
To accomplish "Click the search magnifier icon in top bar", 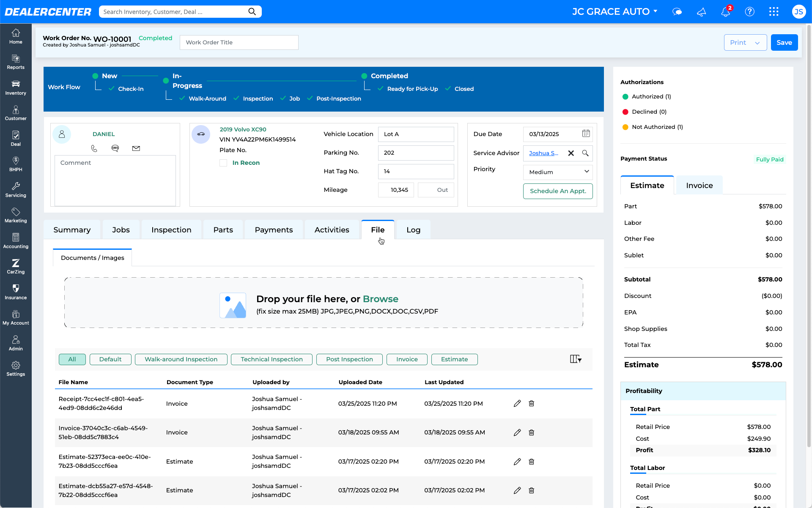I will 252,11.
